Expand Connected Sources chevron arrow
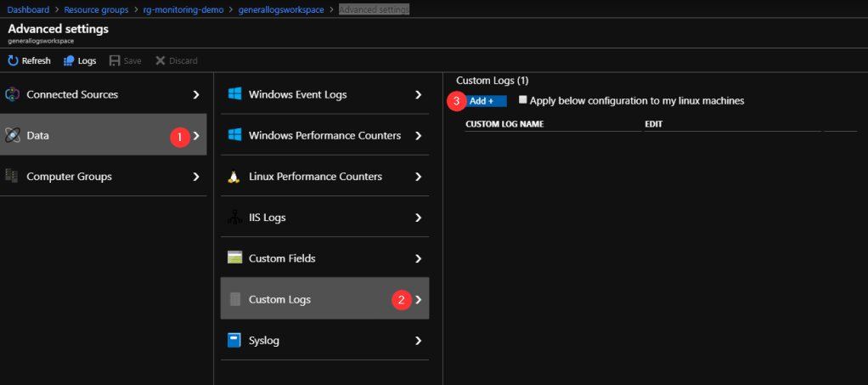The width and height of the screenshot is (868, 385). (196, 94)
